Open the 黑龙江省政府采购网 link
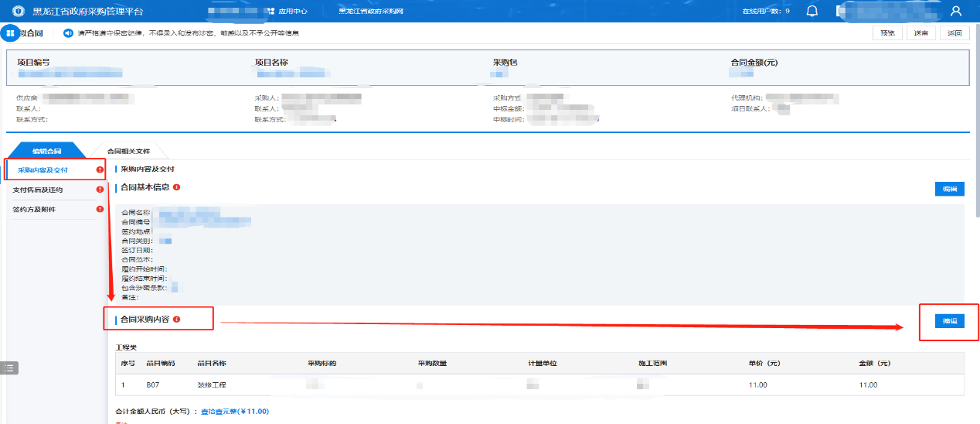Viewport: 980px width, 424px height. coord(371,12)
